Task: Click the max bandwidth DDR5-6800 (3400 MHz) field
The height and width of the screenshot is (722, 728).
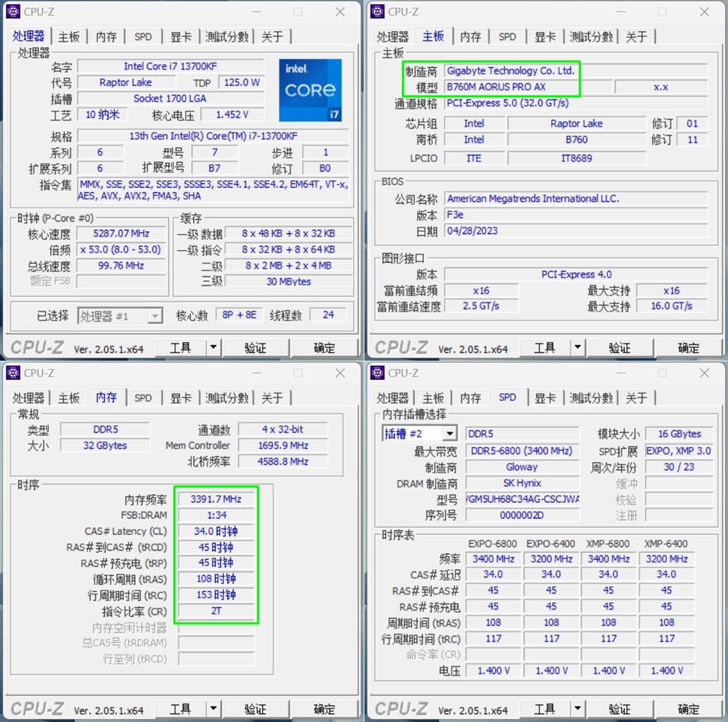Action: [x=522, y=451]
